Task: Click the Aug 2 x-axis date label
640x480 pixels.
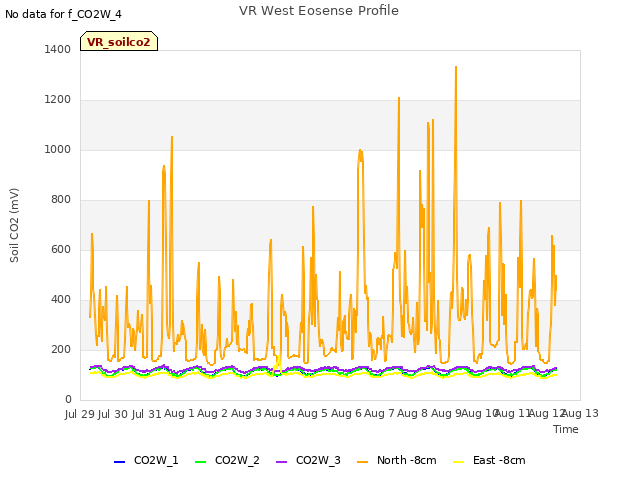Action: click(x=213, y=413)
